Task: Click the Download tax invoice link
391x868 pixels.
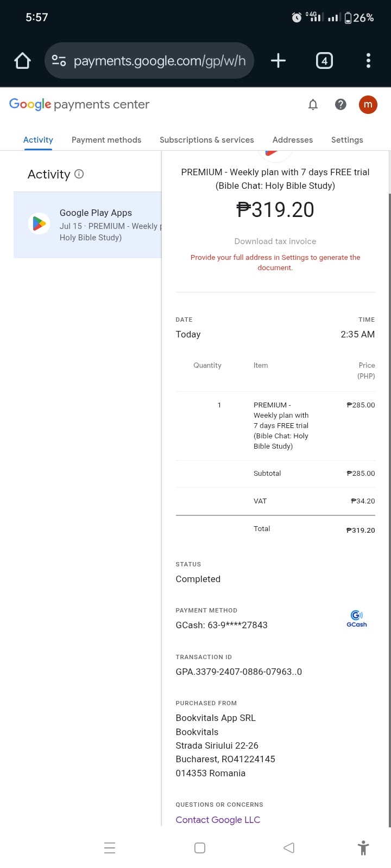Action: coord(275,241)
